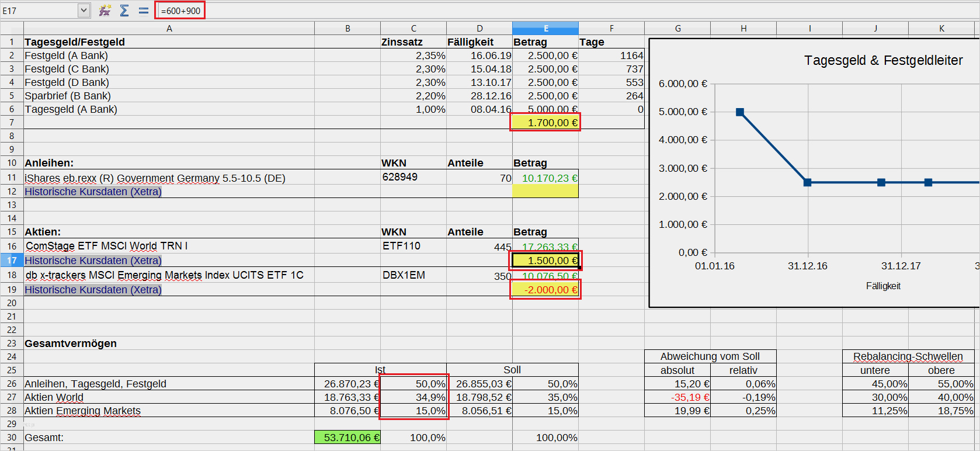Viewport: 980px width, 451px height.
Task: Select the cell showing -2.000,00 €
Action: 545,290
